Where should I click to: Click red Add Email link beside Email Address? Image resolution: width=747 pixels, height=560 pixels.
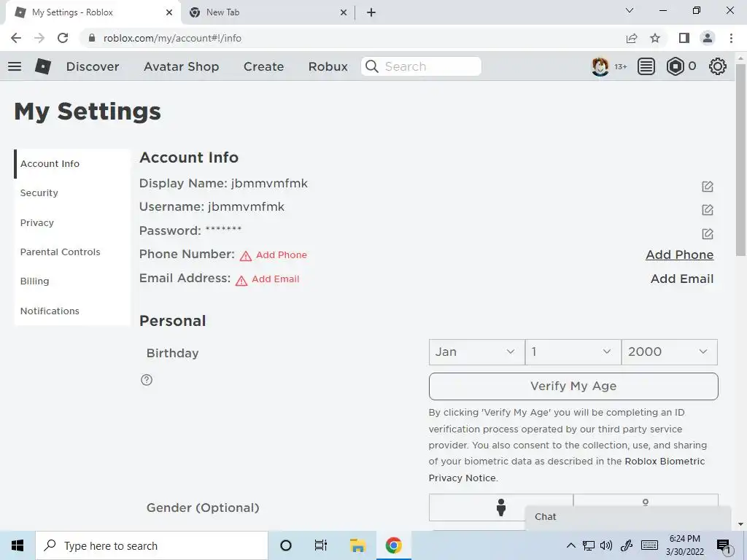coord(275,279)
